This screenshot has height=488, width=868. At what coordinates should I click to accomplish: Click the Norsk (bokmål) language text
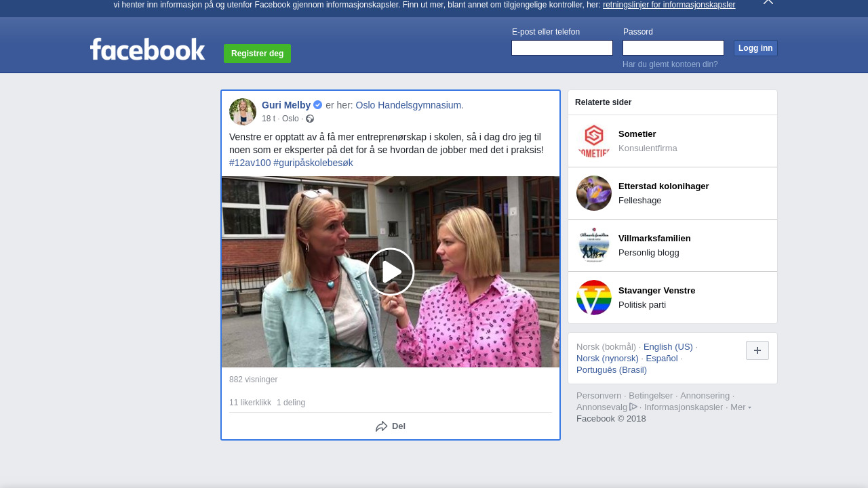(606, 347)
